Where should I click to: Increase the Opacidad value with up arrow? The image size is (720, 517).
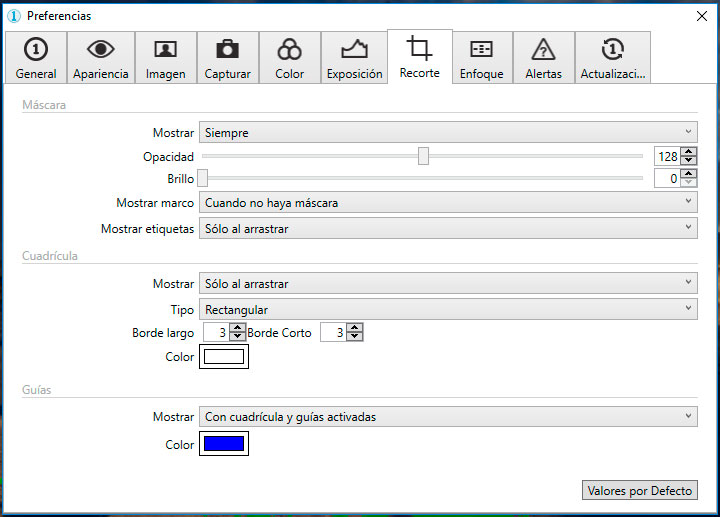tap(689, 152)
